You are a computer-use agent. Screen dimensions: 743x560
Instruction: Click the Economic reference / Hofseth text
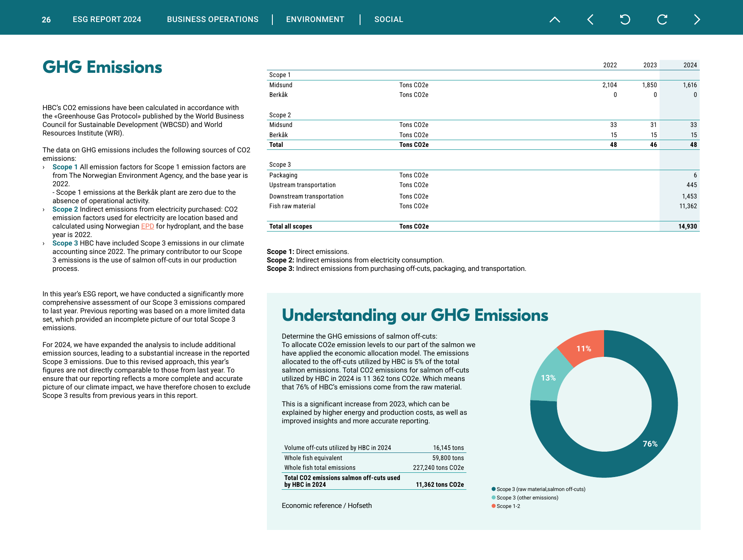327,506
